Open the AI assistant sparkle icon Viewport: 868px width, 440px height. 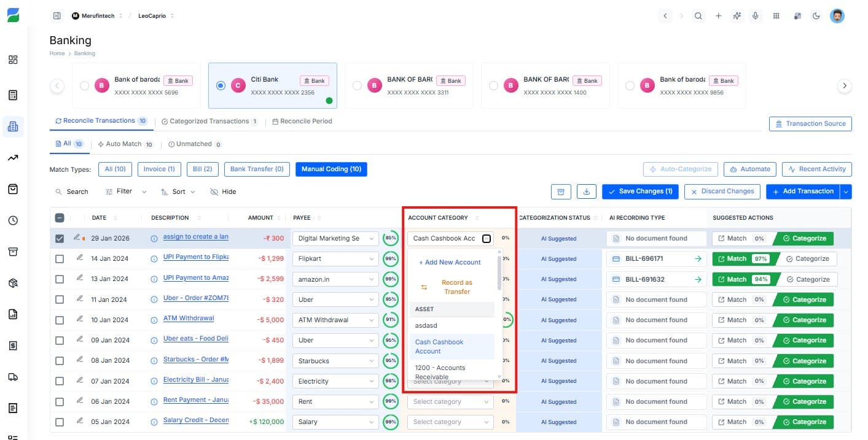(x=737, y=15)
